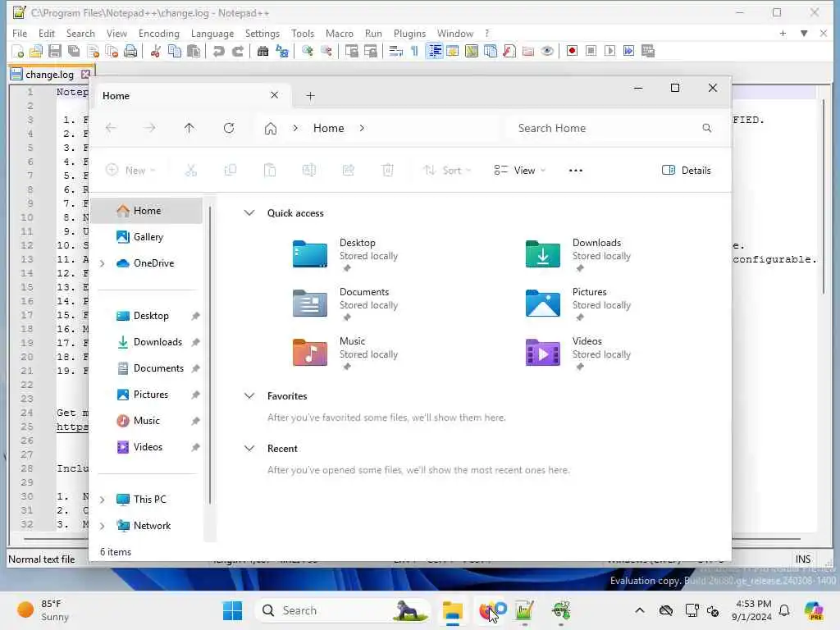The width and height of the screenshot is (840, 630).
Task: Click Windows Start button on taskbar
Action: click(x=232, y=610)
